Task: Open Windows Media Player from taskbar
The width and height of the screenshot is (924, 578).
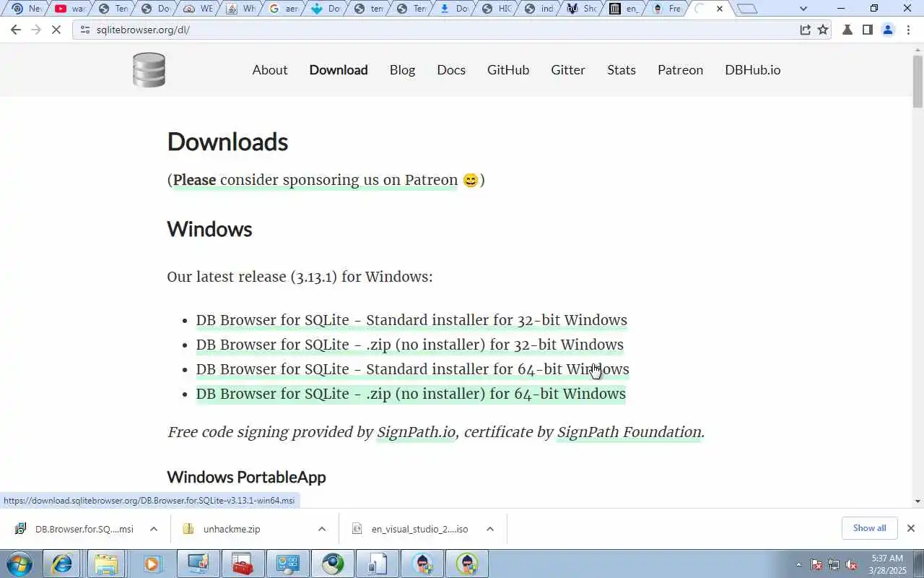Action: pyautogui.click(x=152, y=564)
